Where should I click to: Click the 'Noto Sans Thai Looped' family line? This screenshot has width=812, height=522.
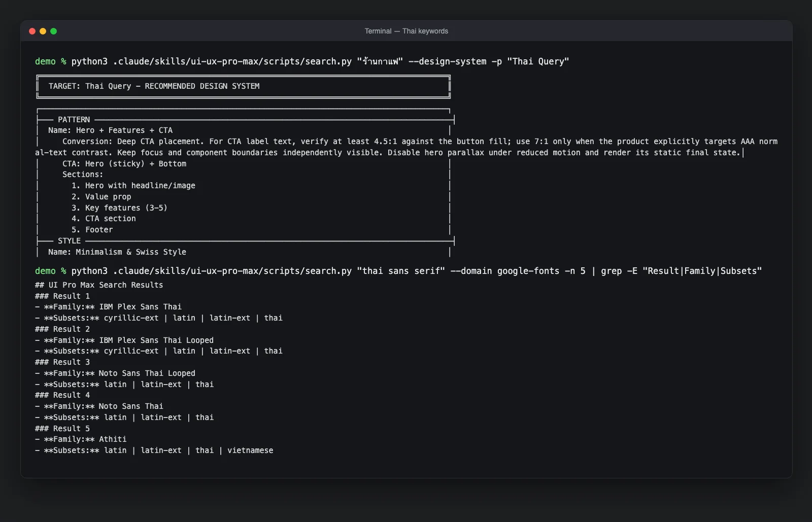115,373
